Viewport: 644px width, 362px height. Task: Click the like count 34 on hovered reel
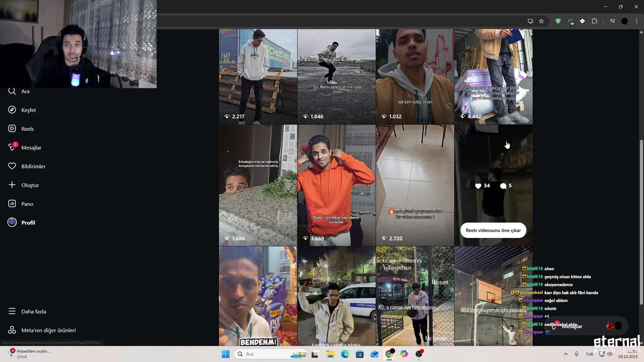(482, 186)
